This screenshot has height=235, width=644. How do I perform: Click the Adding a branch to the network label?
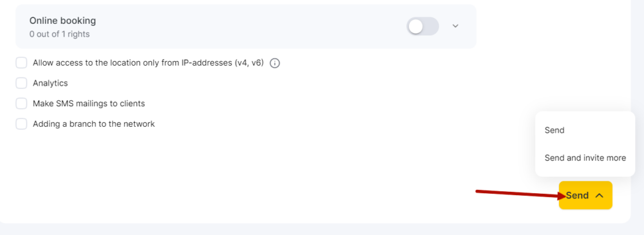[93, 124]
